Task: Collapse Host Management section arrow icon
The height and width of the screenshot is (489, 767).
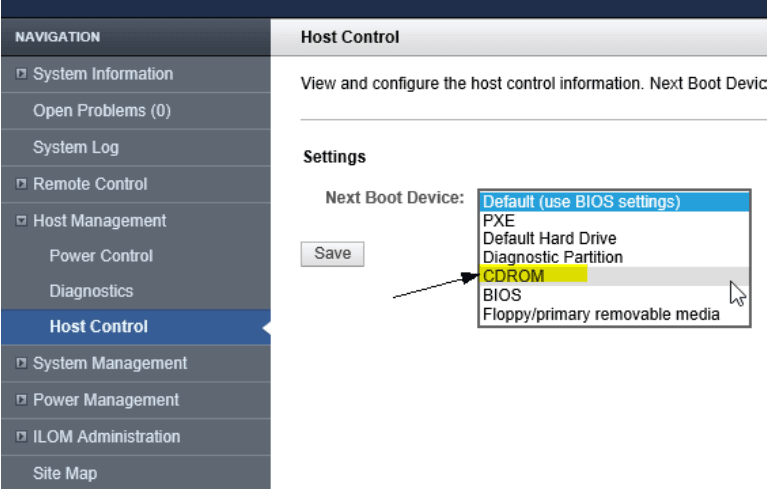Action: click(x=22, y=221)
